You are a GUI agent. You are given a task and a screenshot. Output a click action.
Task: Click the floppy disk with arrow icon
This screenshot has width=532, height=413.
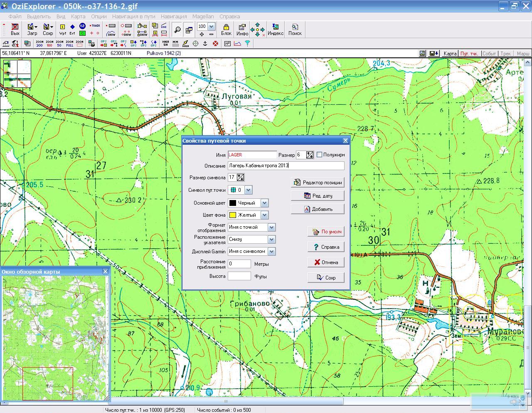pos(434,53)
